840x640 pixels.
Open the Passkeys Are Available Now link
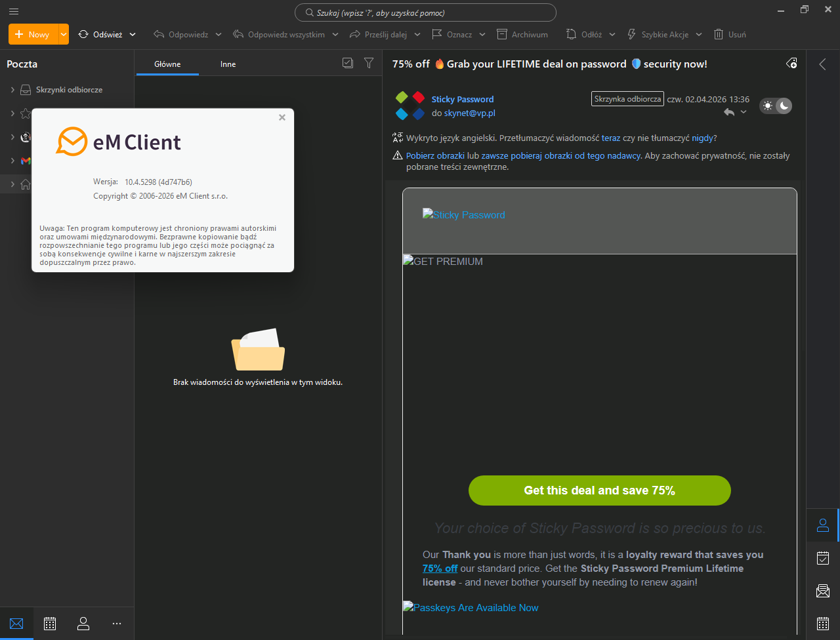(471, 608)
